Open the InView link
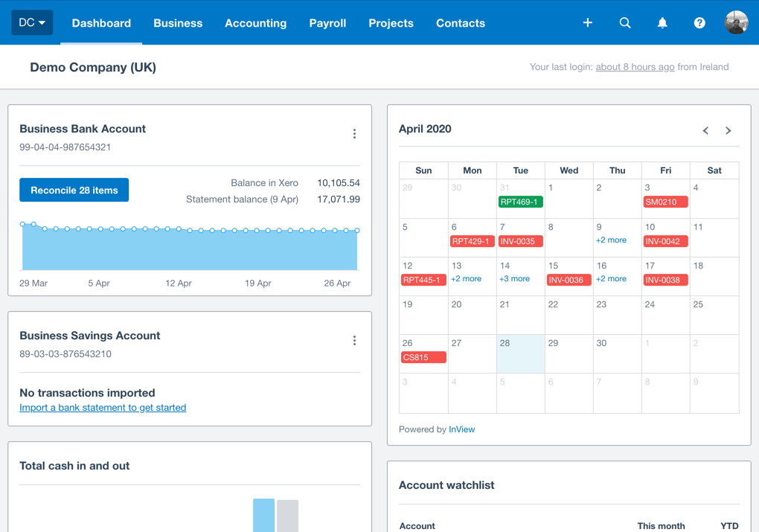Image resolution: width=759 pixels, height=532 pixels. pyautogui.click(x=461, y=429)
